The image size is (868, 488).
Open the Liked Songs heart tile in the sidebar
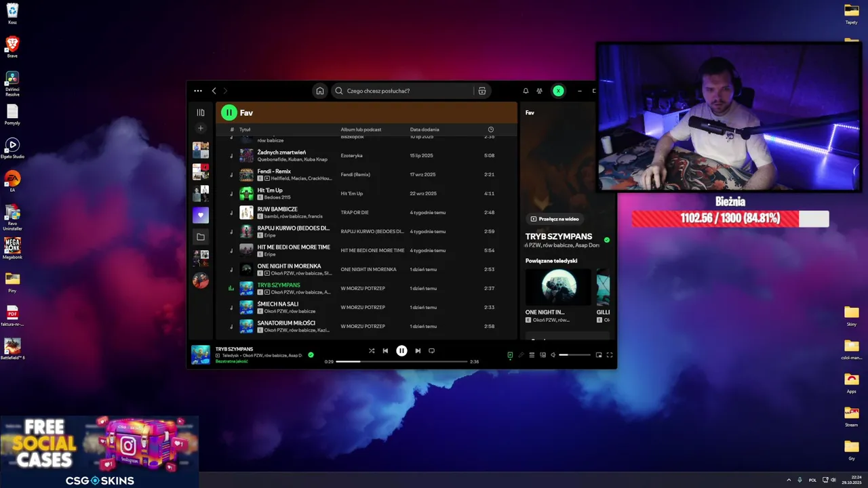point(200,215)
